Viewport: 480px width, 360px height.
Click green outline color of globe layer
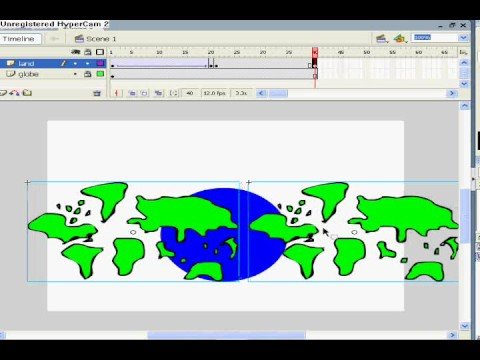[100, 74]
